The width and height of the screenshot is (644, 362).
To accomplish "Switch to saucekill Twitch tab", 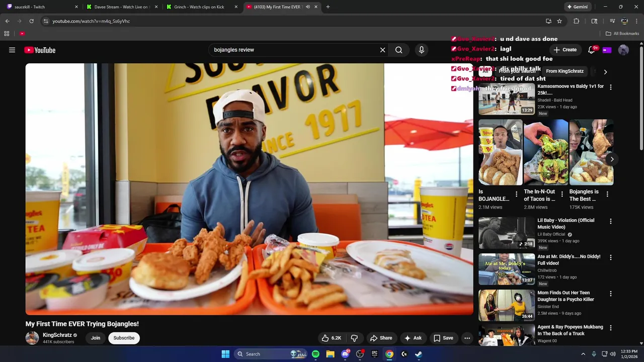I will pyautogui.click(x=42, y=7).
